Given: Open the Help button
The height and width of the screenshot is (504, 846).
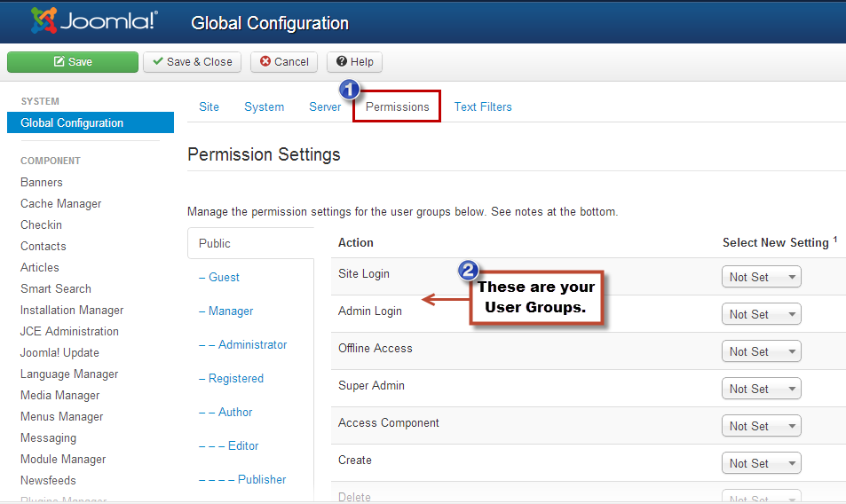Looking at the screenshot, I should [x=354, y=62].
